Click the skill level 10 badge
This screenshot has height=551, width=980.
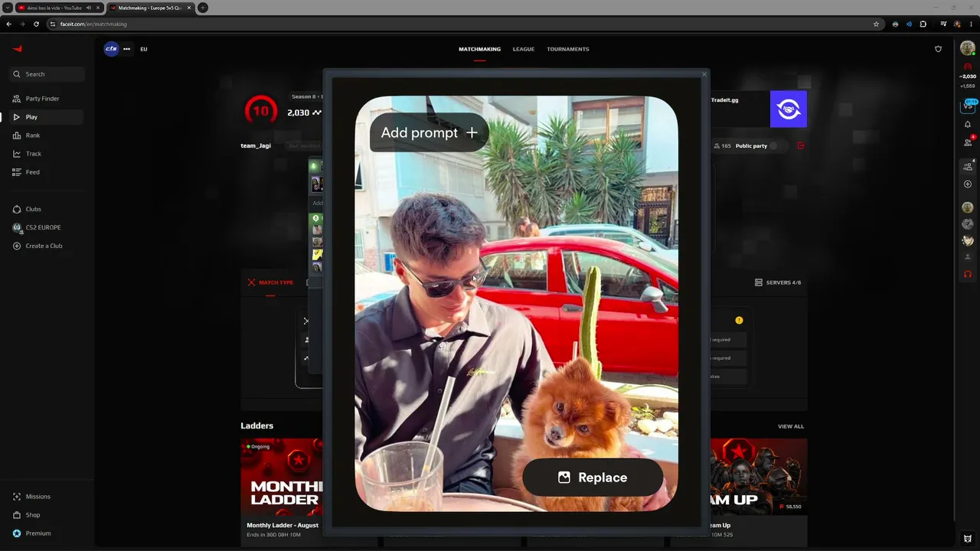tap(261, 111)
